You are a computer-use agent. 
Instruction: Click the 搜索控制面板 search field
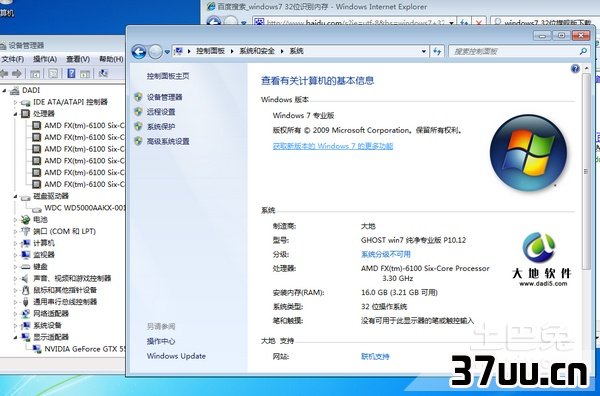[x=515, y=51]
